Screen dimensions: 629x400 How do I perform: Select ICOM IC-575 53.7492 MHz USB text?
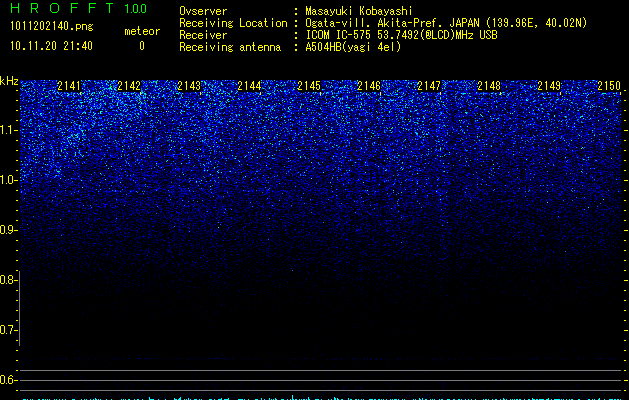pos(401,35)
